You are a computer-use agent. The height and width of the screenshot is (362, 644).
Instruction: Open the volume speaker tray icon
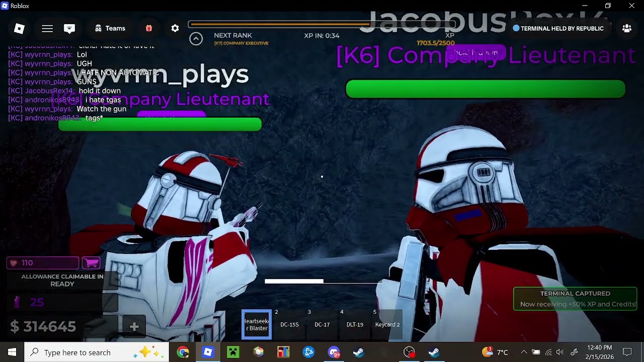pos(560,352)
